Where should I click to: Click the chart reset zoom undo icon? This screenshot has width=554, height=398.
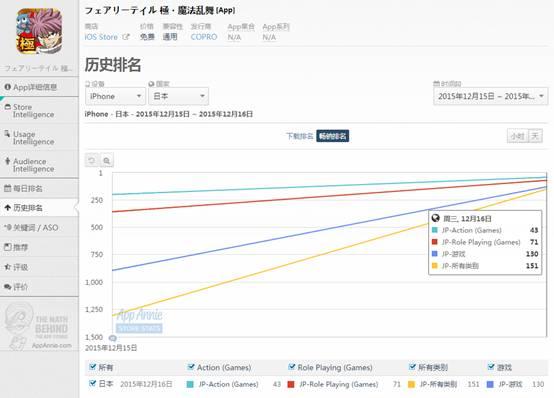(x=92, y=161)
